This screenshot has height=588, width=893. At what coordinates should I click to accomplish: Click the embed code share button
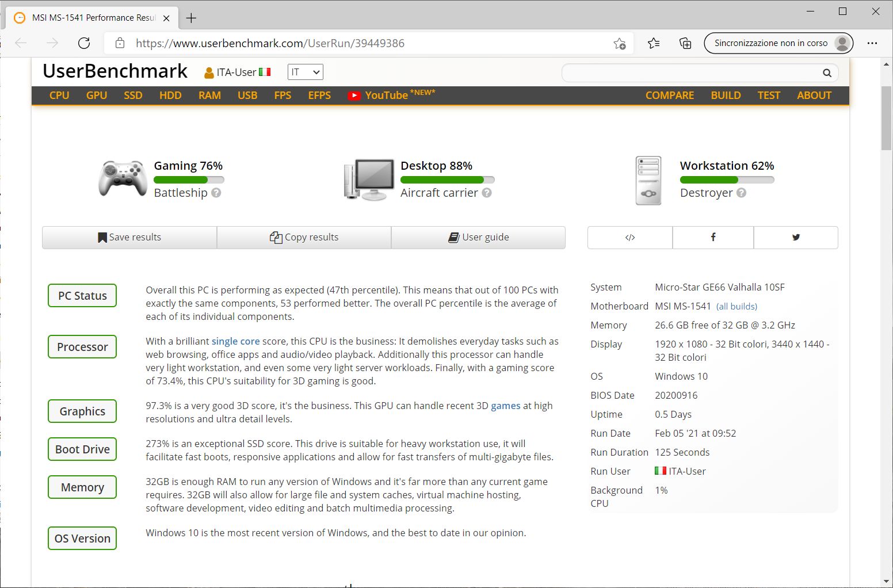(x=630, y=238)
